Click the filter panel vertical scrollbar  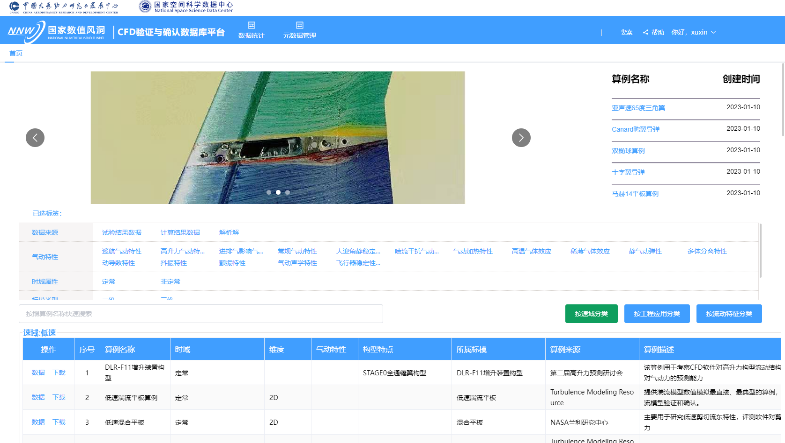pyautogui.click(x=760, y=250)
